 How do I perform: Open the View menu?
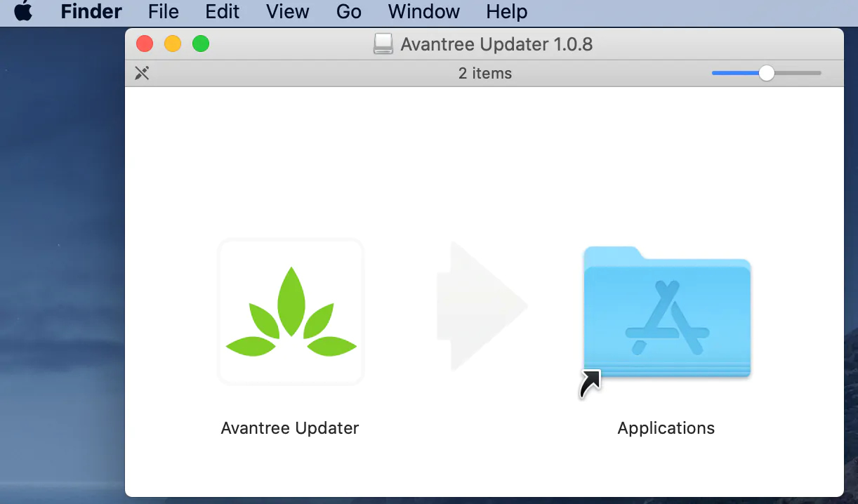coord(288,12)
